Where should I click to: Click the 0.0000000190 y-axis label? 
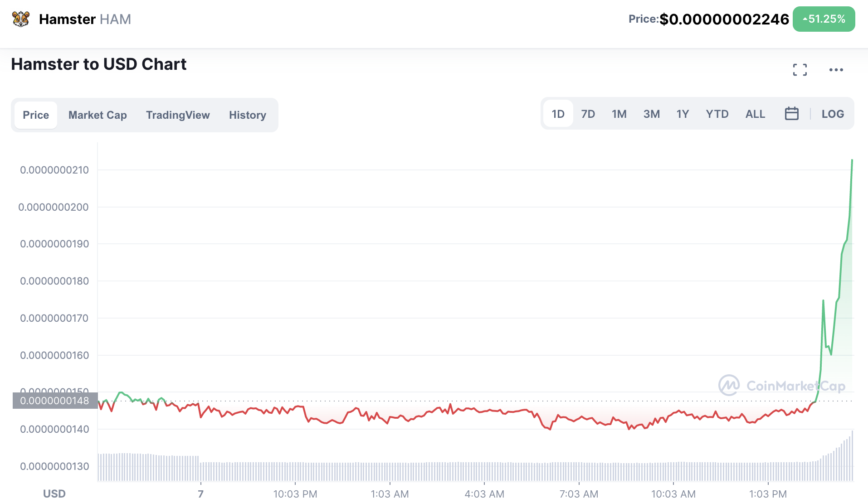tap(54, 244)
